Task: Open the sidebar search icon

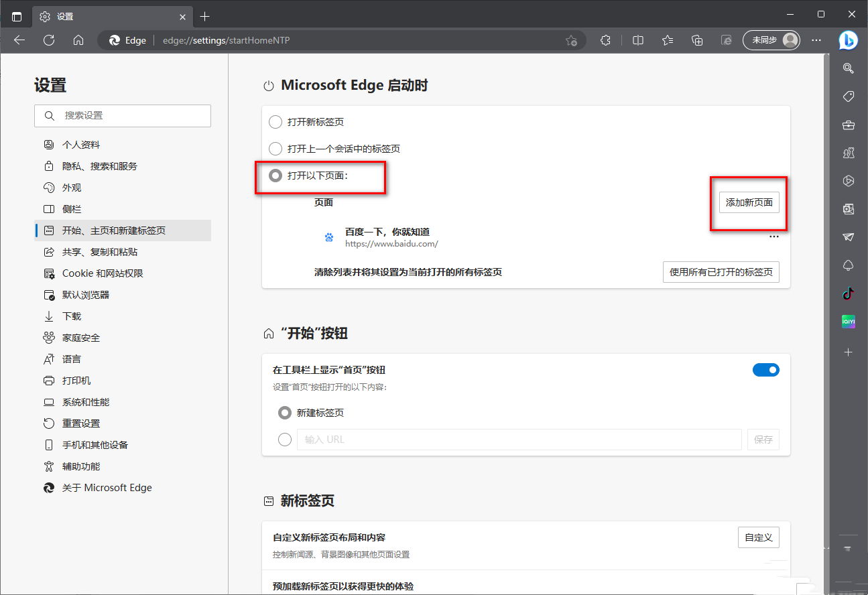Action: [x=849, y=68]
